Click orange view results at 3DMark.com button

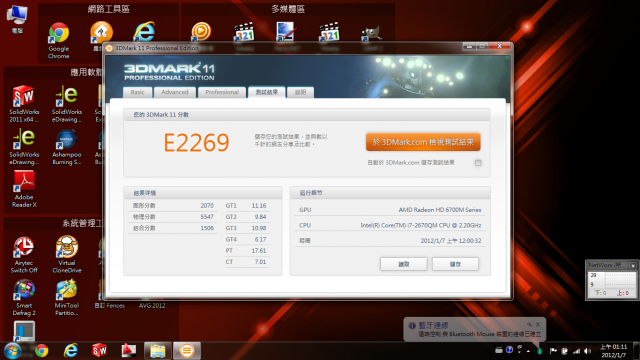click(x=423, y=142)
